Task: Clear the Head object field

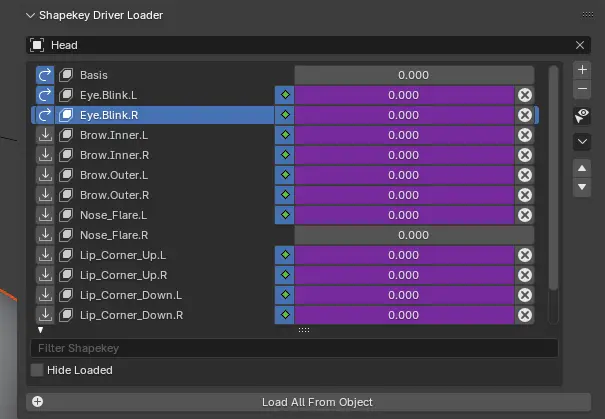Action: 580,45
